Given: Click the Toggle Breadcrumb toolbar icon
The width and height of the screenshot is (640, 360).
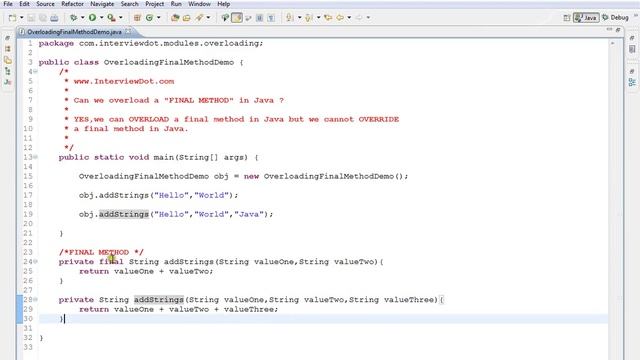Looking at the screenshot, I should point(225,18).
